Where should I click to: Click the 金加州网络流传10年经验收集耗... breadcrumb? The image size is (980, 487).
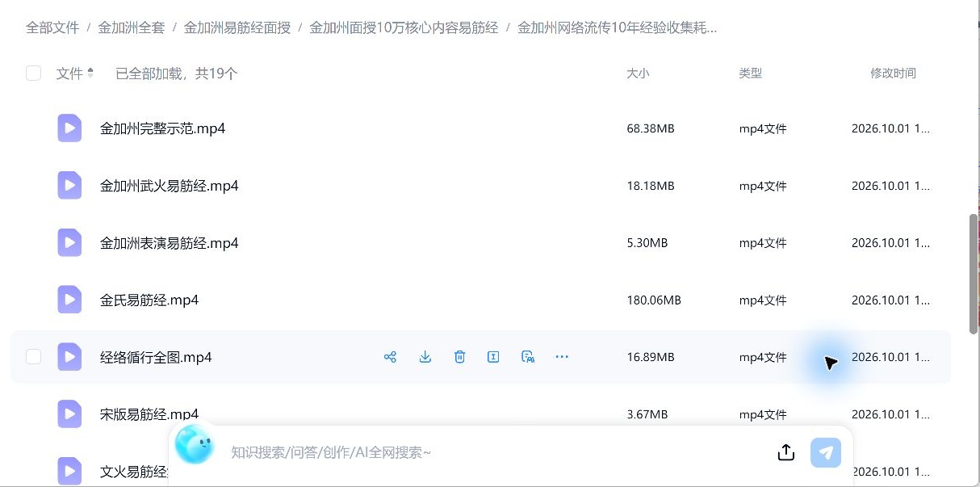[x=618, y=27]
